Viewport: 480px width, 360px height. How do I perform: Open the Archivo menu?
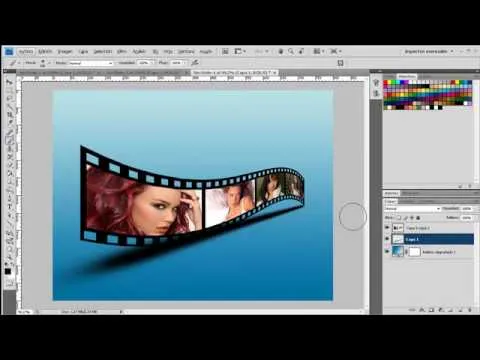point(26,52)
